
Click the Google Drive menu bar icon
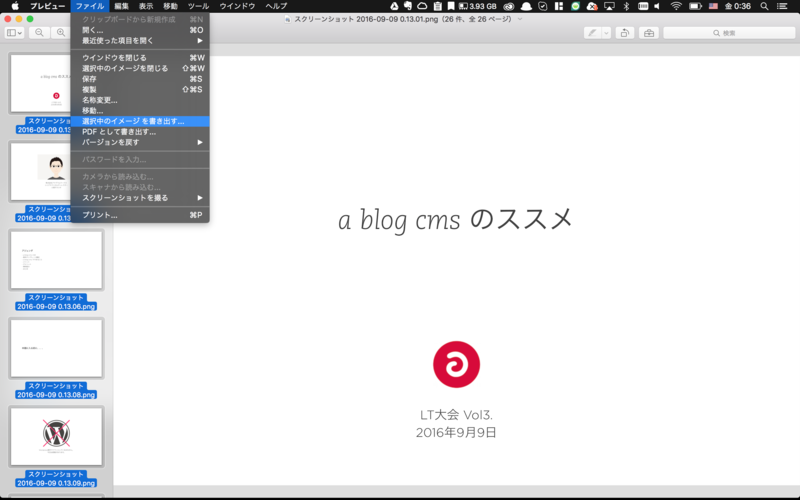point(394,6)
